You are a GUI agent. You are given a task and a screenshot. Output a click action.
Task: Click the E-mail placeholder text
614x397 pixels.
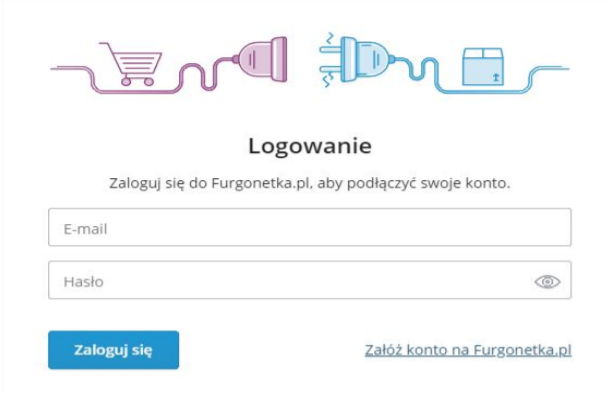[85, 229]
